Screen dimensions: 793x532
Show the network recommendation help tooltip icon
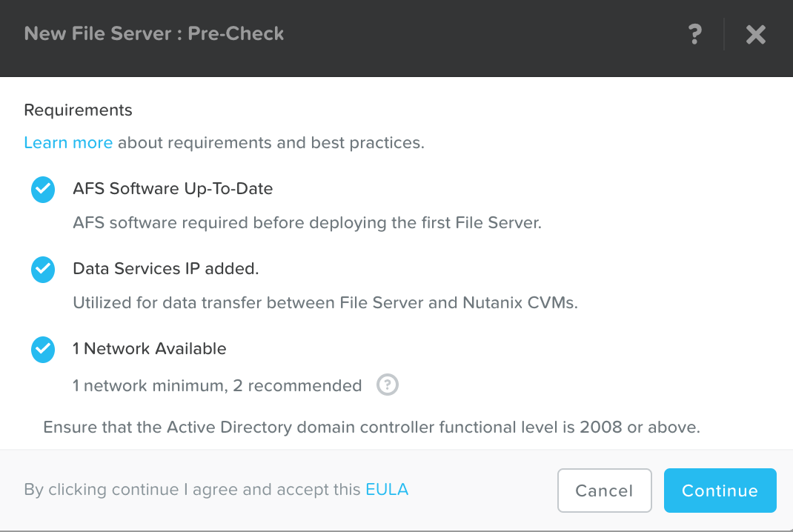[388, 385]
